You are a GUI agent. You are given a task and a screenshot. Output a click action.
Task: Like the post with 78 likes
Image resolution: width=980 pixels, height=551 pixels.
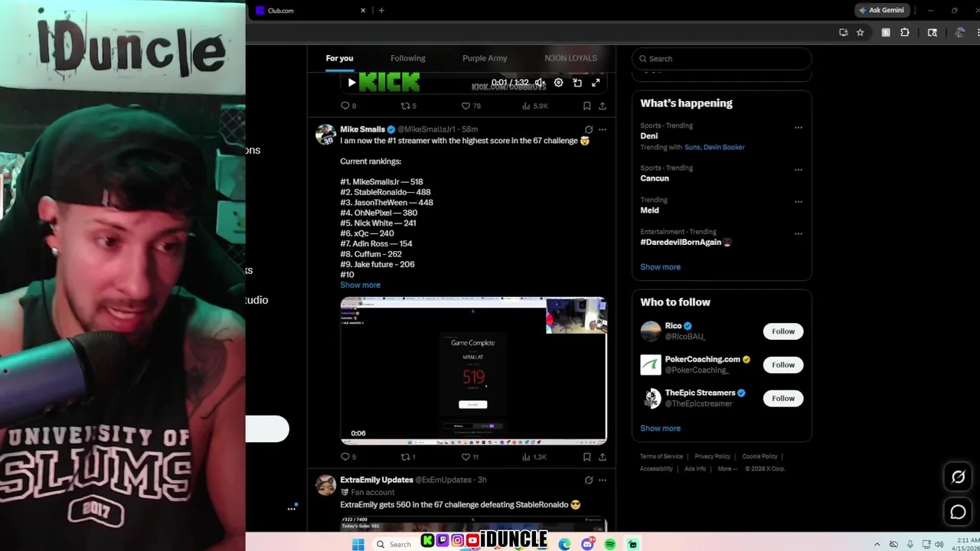[x=471, y=106]
